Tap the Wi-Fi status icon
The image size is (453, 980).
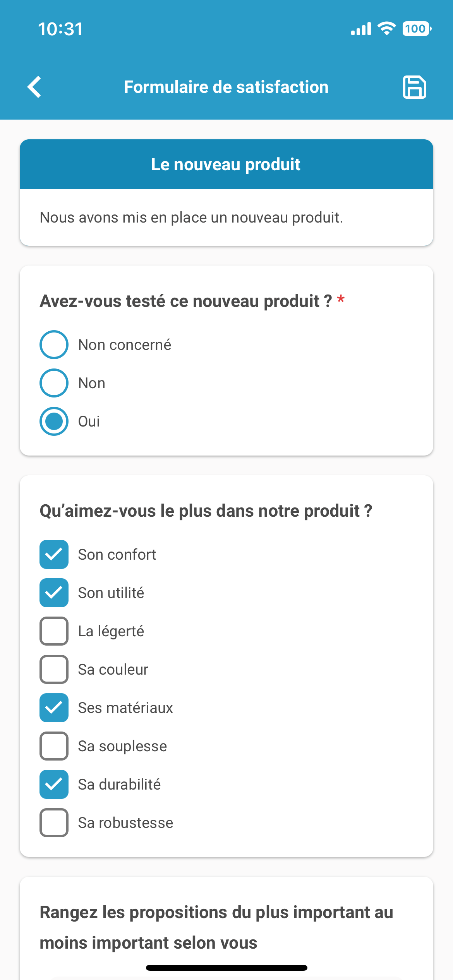pyautogui.click(x=386, y=29)
